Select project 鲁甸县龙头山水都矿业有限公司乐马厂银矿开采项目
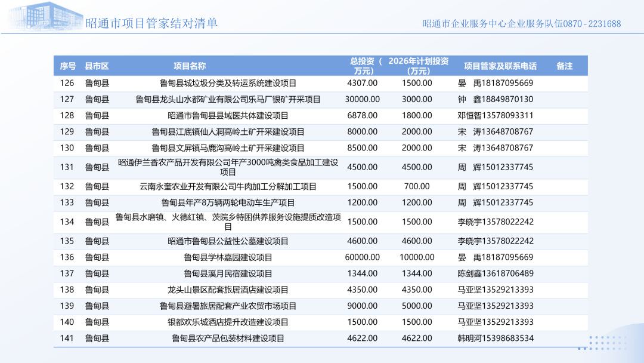The height and width of the screenshot is (363, 644). point(228,100)
